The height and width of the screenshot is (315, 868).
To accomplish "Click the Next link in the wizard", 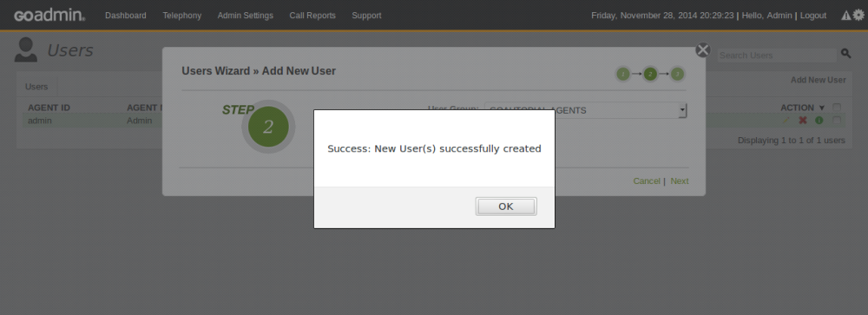I will click(680, 181).
